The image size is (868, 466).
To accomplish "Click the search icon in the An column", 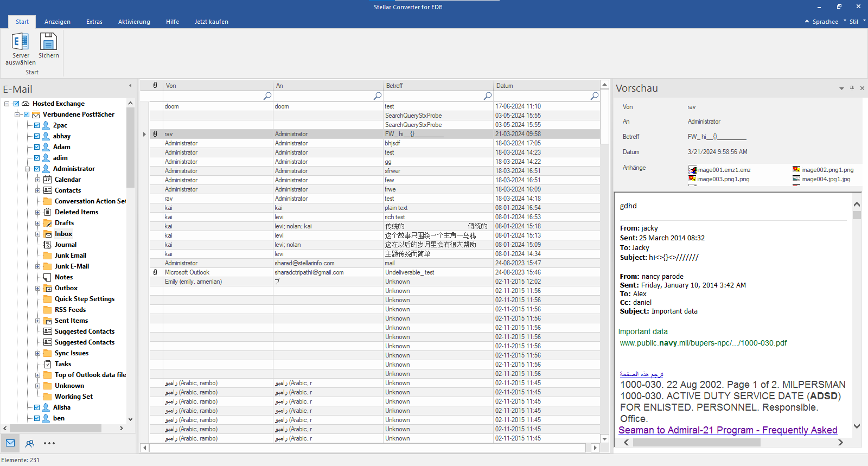I will pyautogui.click(x=378, y=96).
